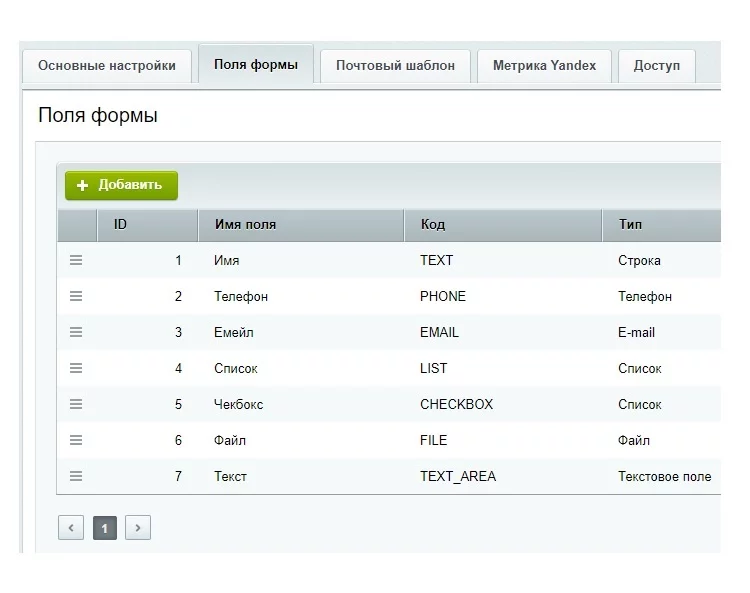Click the hamburger icon for Чекбокс row
The height and width of the screenshot is (593, 750).
(x=76, y=404)
